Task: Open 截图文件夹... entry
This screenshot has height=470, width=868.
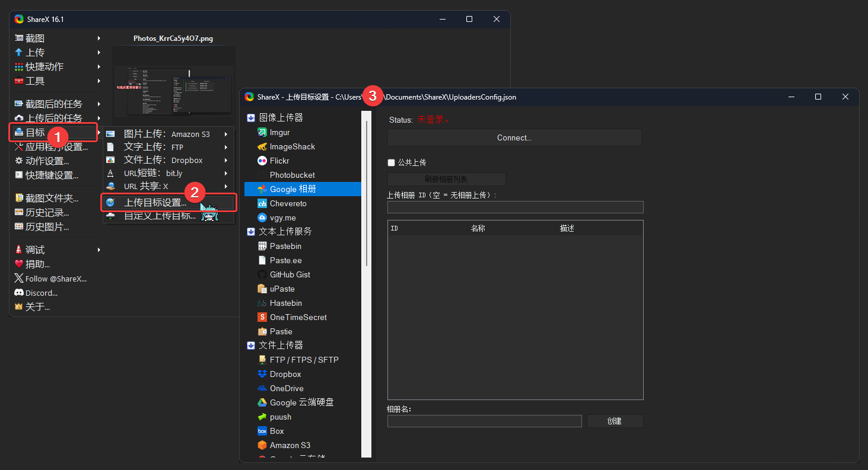Action: tap(57, 198)
